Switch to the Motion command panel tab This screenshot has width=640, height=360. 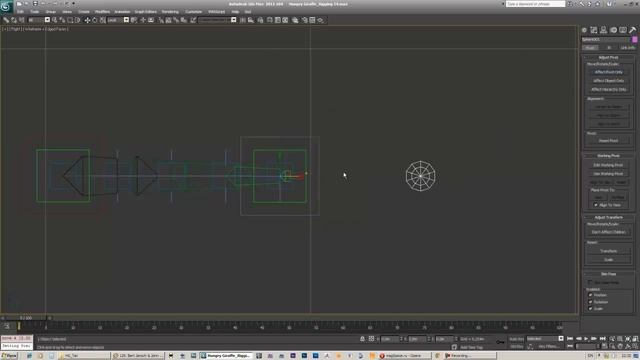pos(613,30)
